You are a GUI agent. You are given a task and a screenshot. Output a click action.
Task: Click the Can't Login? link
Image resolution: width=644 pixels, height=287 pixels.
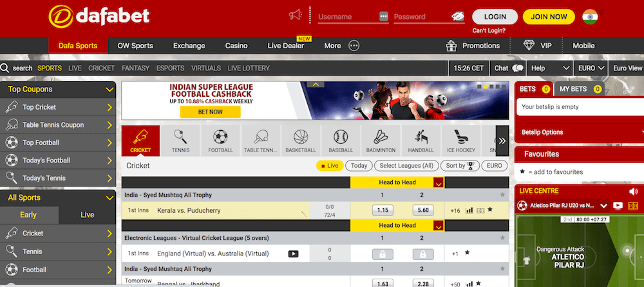coord(489,30)
